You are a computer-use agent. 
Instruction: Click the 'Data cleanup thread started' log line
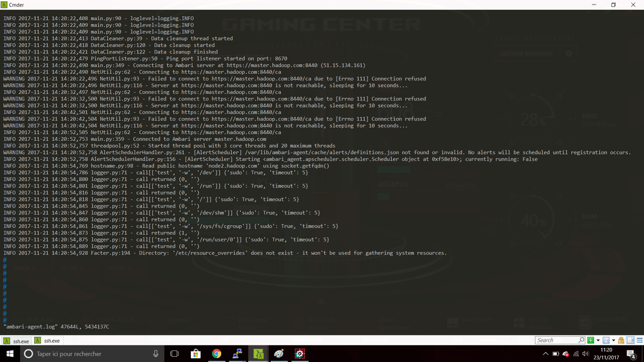click(118, 39)
